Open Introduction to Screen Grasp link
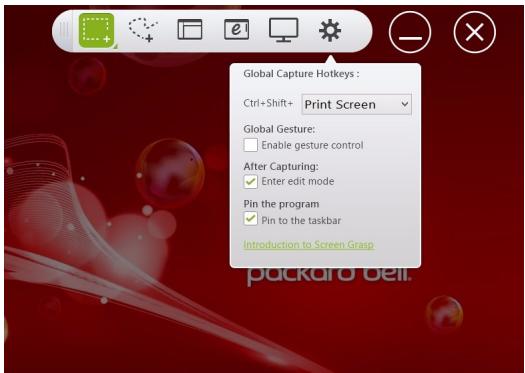This screenshot has width=525, height=373. pyautogui.click(x=308, y=245)
